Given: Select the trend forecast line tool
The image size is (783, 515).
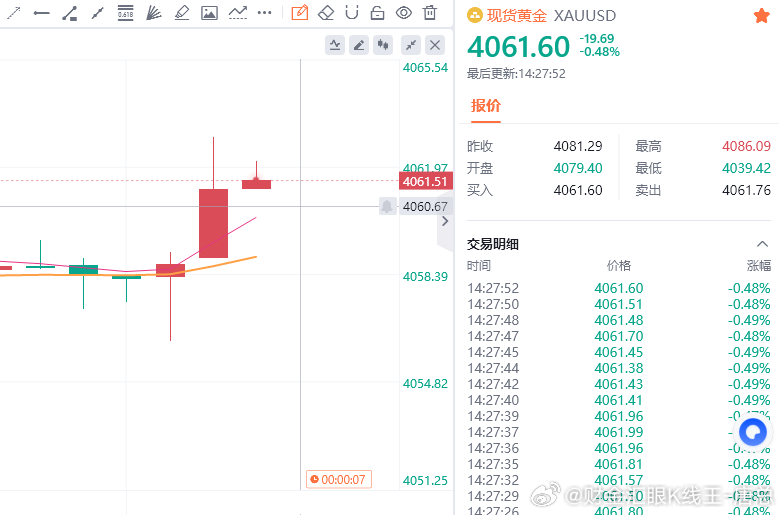Looking at the screenshot, I should tap(238, 12).
